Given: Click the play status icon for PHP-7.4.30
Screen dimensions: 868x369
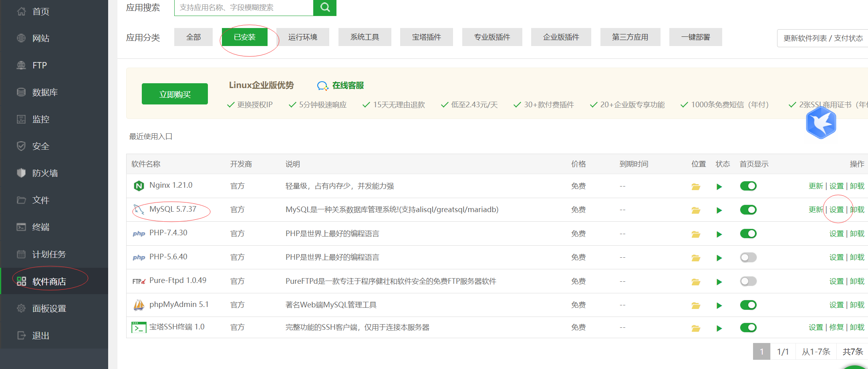Looking at the screenshot, I should [x=719, y=234].
